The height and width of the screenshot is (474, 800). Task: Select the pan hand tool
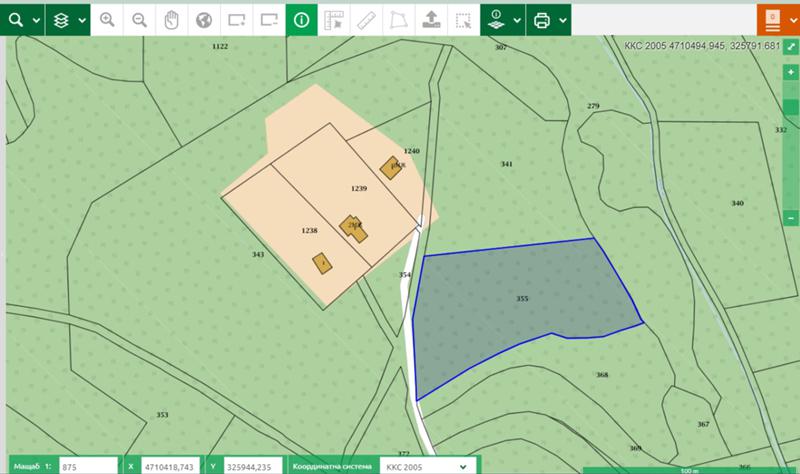tap(172, 20)
